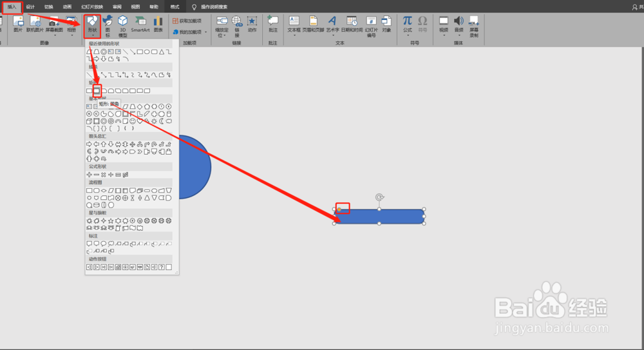Click the 图标 icons button
This screenshot has height=350, width=644.
pos(108,26)
